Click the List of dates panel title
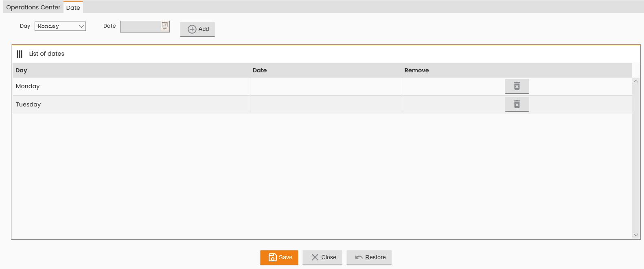 [x=47, y=54]
